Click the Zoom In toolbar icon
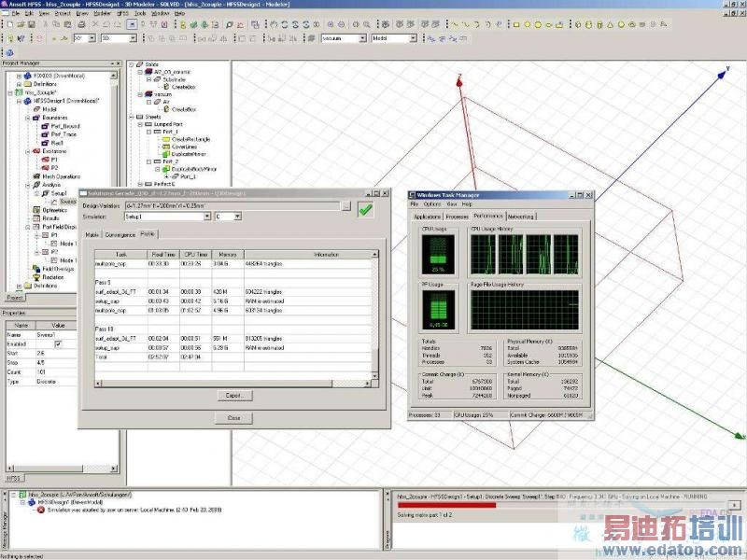The height and width of the screenshot is (560, 747). coord(331,24)
